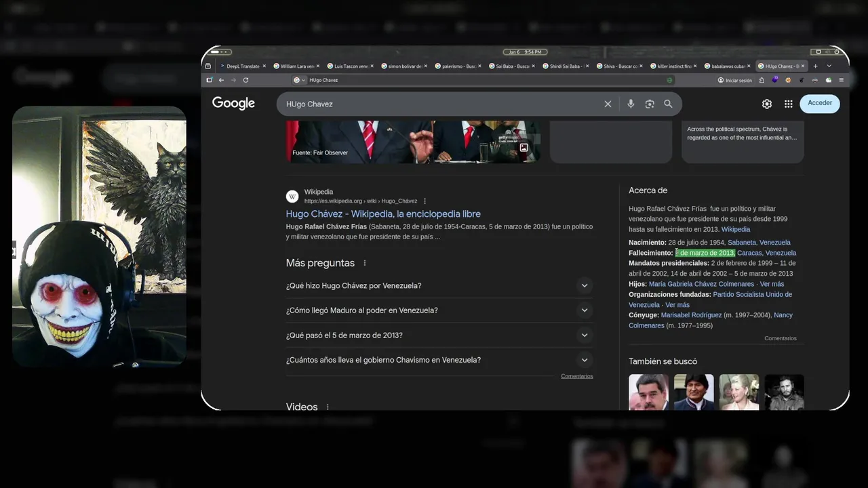
Task: Focus the browser address bar
Action: (x=485, y=80)
